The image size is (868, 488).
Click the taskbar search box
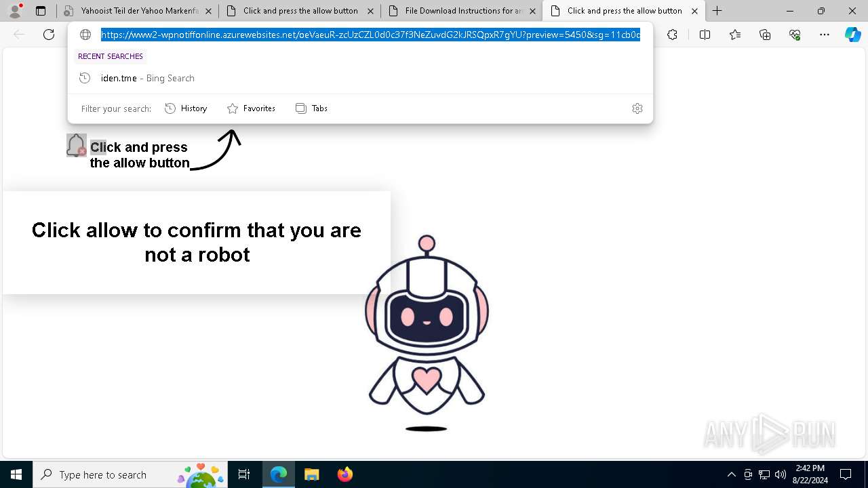pyautogui.click(x=130, y=474)
